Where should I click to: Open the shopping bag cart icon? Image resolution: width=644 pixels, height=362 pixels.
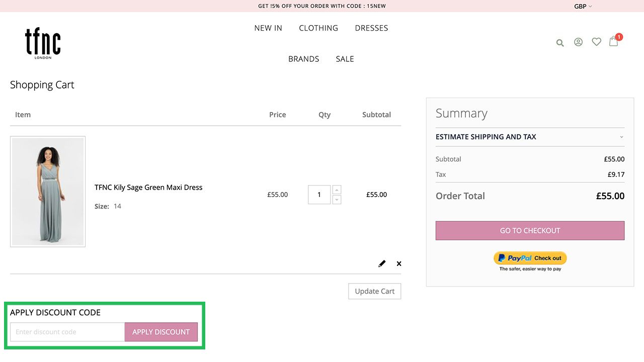pos(614,41)
